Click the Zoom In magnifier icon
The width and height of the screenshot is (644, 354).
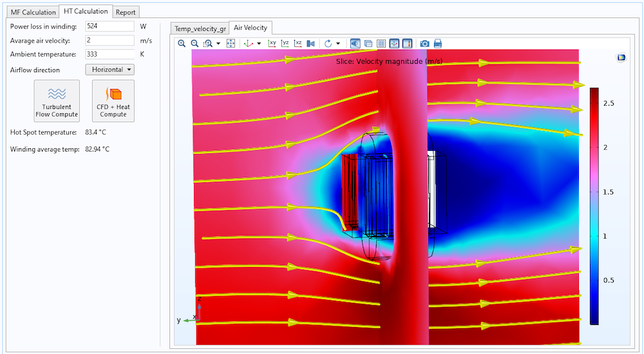click(x=182, y=43)
